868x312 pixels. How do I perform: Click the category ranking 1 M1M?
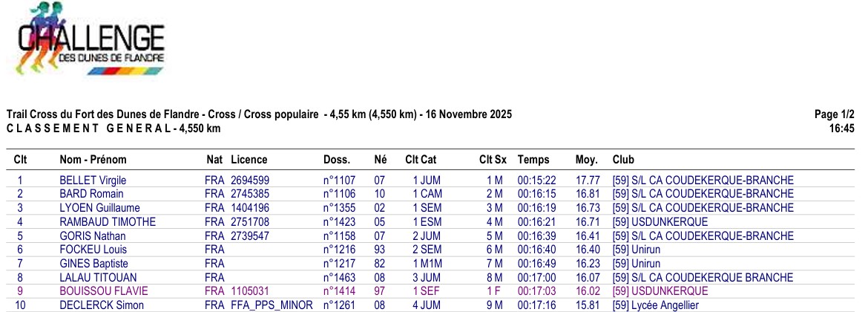[427, 263]
